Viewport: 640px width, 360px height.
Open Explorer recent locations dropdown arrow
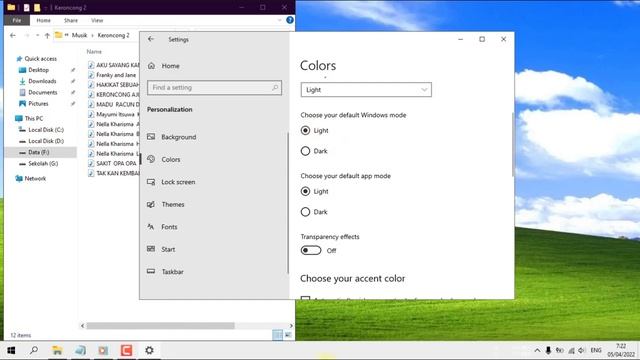pos(38,36)
